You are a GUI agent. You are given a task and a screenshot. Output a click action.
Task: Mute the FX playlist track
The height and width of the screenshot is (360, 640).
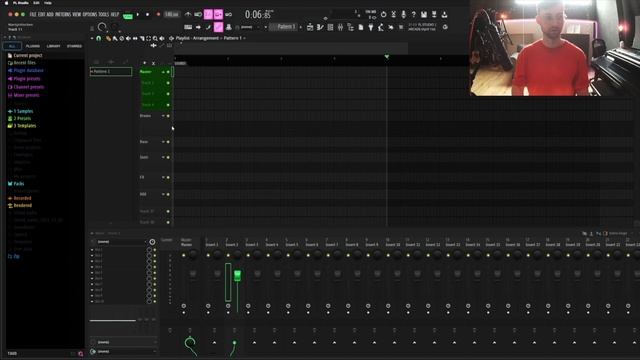[168, 178]
